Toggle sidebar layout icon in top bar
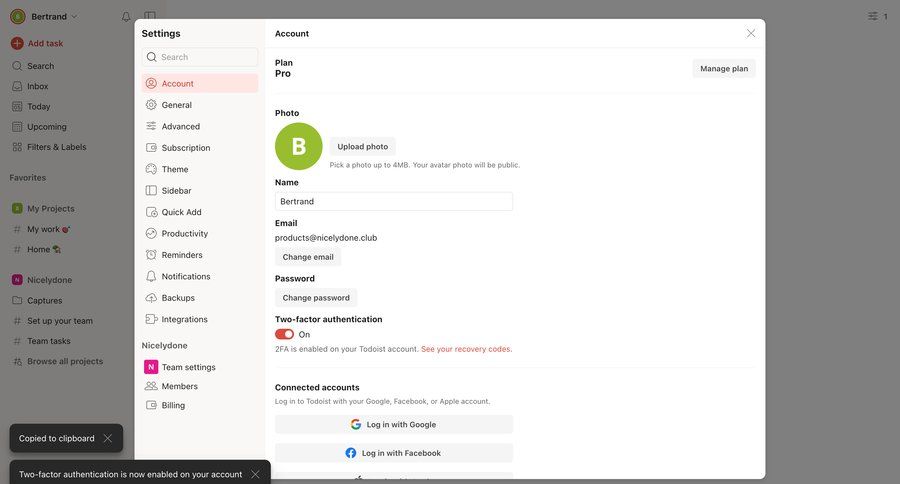Screen dimensions: 900x484 coord(150,16)
